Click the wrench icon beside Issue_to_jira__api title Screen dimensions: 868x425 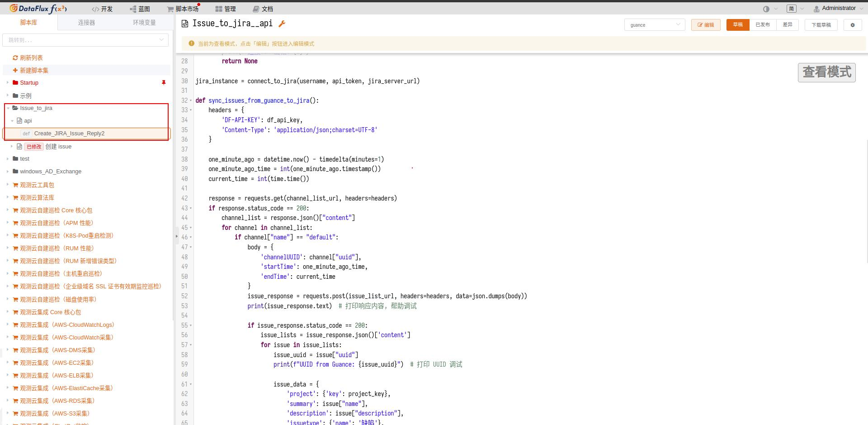(282, 24)
